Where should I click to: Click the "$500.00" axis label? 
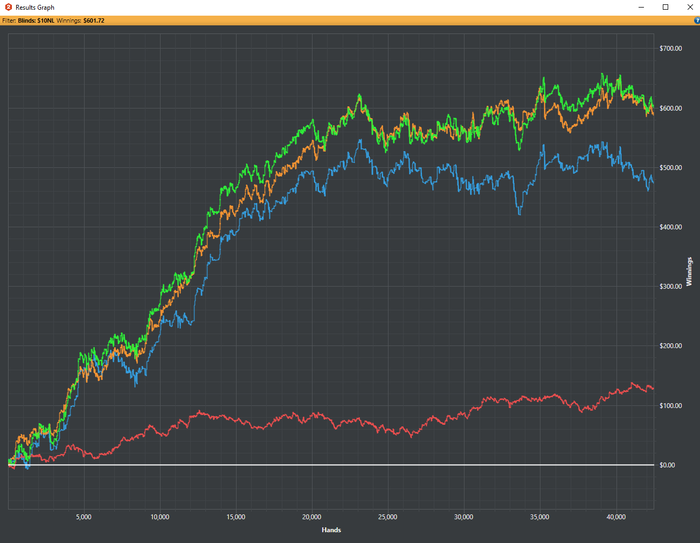pyautogui.click(x=671, y=167)
